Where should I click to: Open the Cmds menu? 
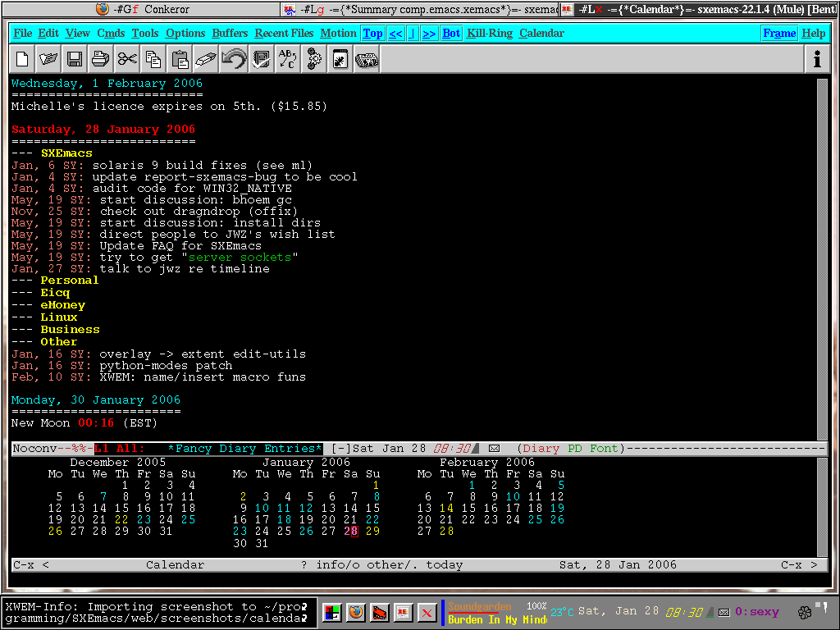[x=111, y=33]
